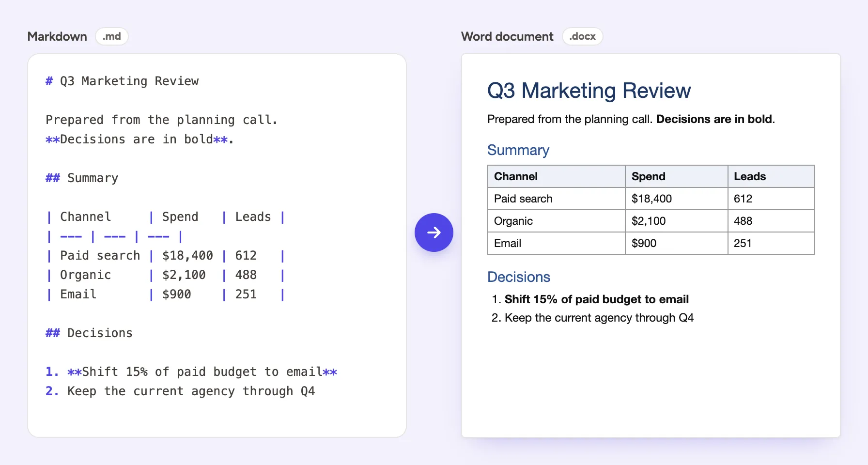The height and width of the screenshot is (465, 868).
Task: Click the 'Paid search' row in markdown source
Action: pyautogui.click(x=165, y=255)
